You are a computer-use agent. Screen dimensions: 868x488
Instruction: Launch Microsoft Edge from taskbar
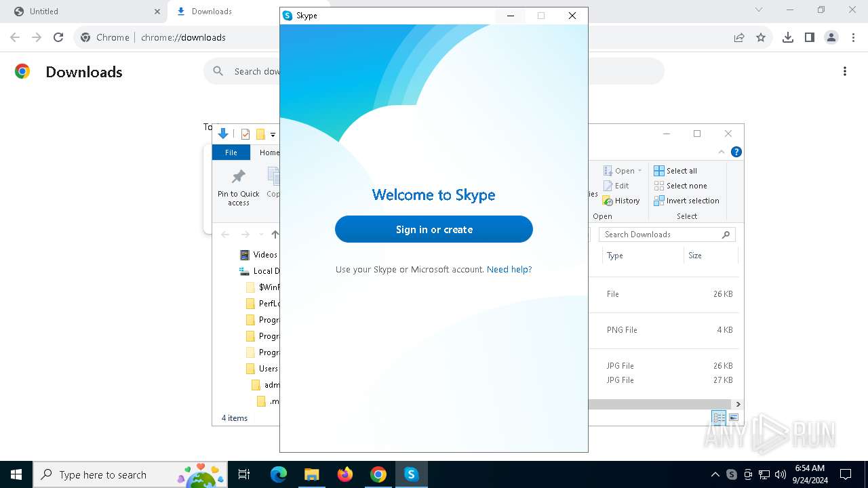pyautogui.click(x=279, y=474)
